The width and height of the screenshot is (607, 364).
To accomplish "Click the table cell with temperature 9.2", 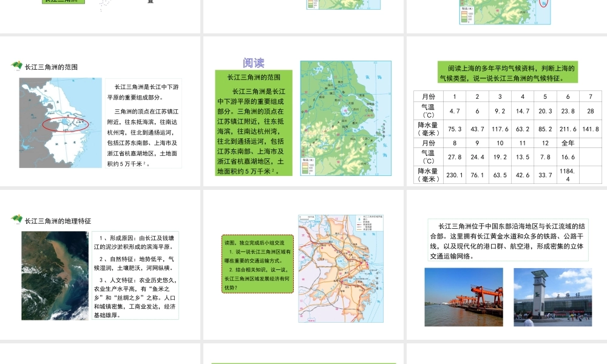I will pos(500,111).
